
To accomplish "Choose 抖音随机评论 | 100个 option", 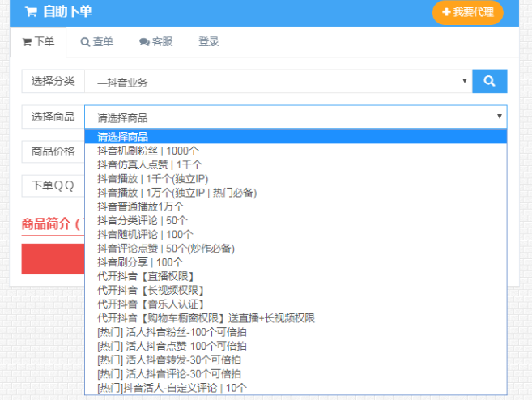I will click(296, 234).
